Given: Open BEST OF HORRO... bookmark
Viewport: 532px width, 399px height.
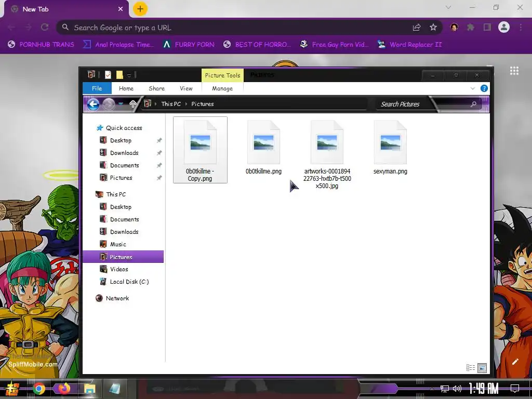Looking at the screenshot, I should click(257, 45).
